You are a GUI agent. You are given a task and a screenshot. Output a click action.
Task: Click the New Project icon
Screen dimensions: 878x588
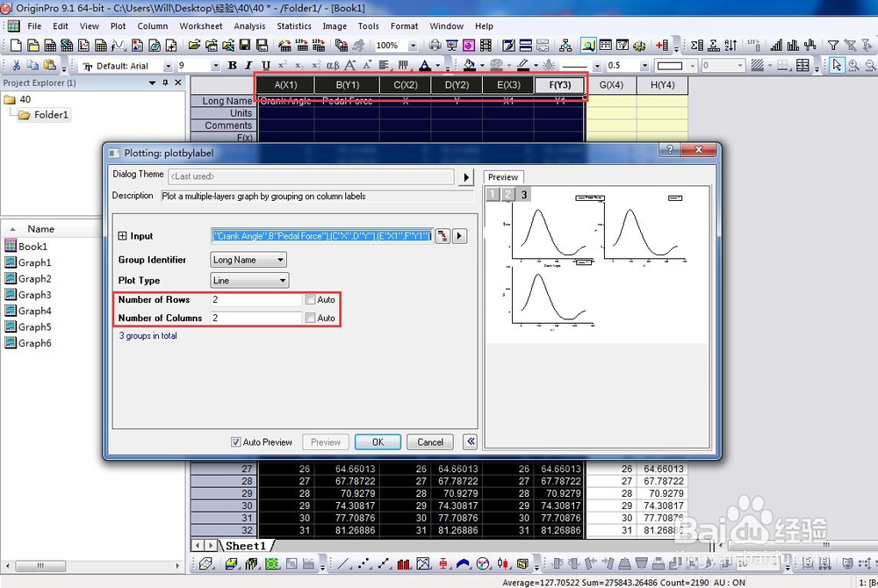point(16,46)
